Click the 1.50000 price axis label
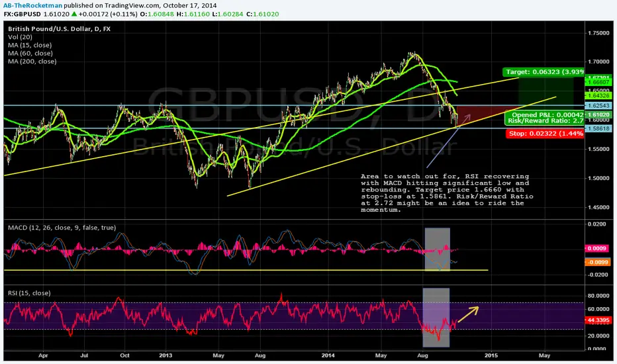The height and width of the screenshot is (364, 617). pyautogui.click(x=598, y=178)
